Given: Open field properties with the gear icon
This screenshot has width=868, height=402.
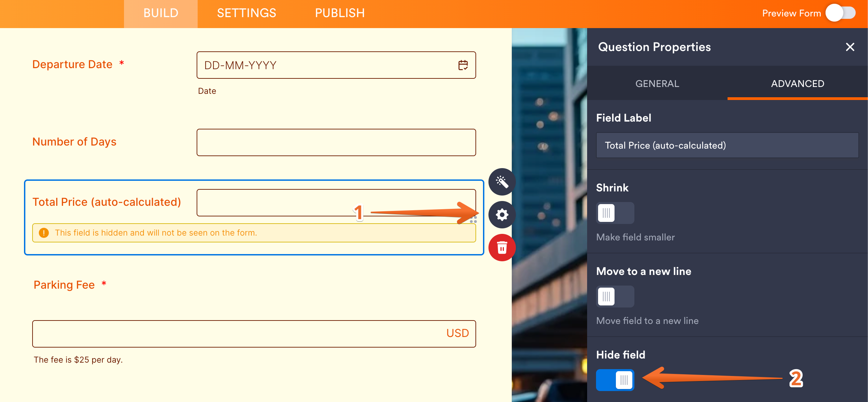Looking at the screenshot, I should tap(502, 215).
